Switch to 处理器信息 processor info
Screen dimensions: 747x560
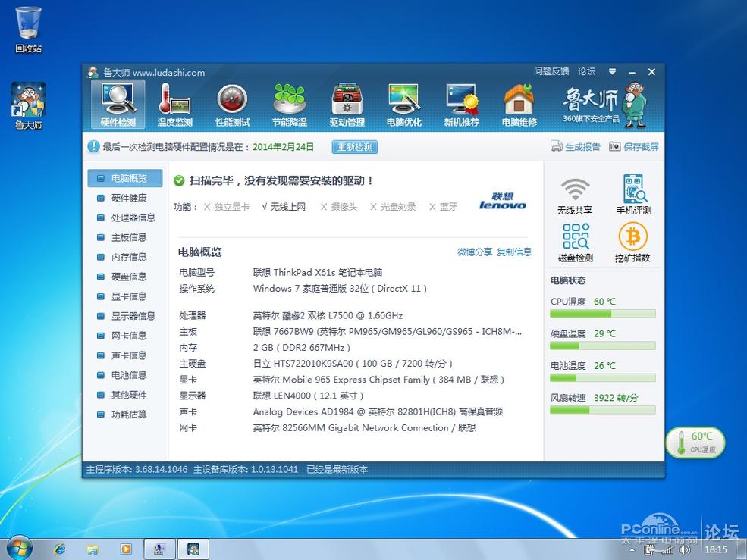[125, 217]
